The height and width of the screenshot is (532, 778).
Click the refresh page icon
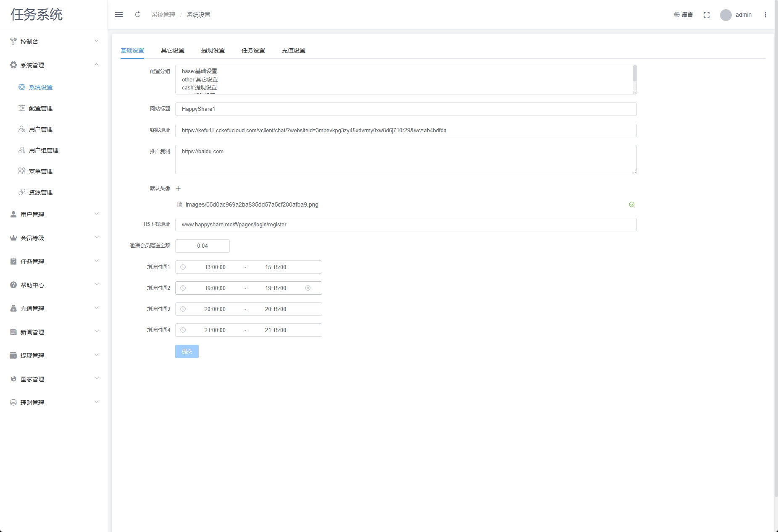138,15
